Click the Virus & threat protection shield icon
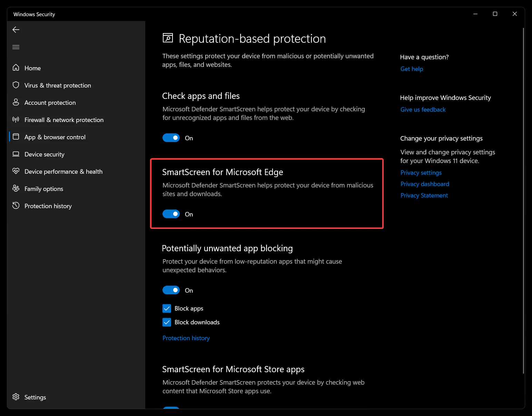The height and width of the screenshot is (416, 532). point(16,85)
